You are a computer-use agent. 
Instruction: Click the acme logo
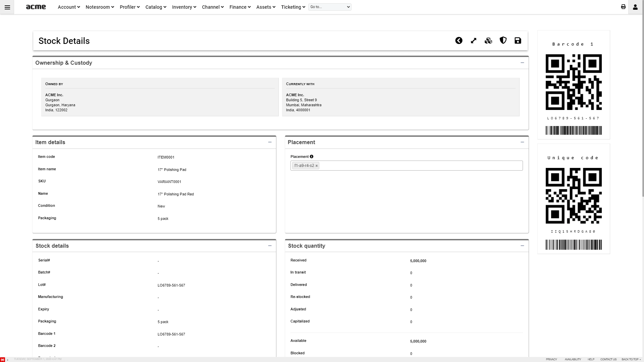coord(36,7)
